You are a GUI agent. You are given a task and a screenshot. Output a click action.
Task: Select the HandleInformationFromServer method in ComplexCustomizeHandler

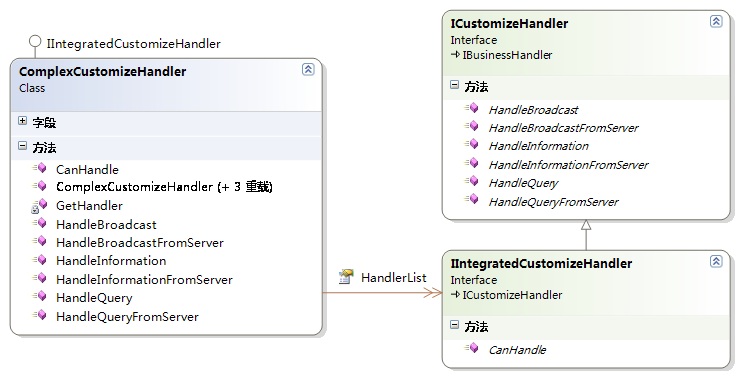click(144, 279)
